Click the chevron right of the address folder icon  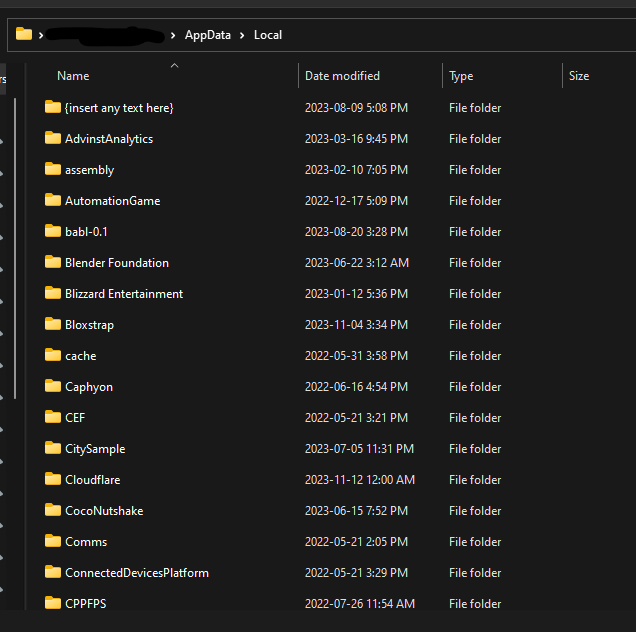tap(41, 36)
